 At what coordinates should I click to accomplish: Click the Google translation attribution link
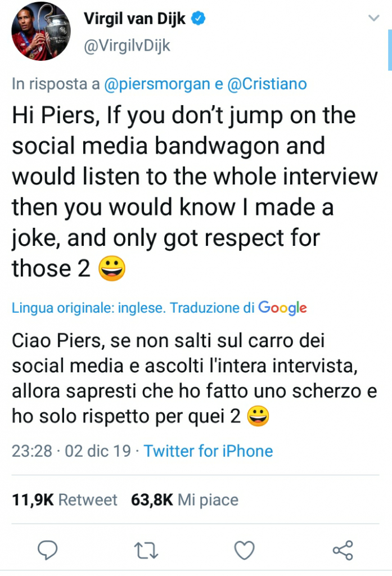pyautogui.click(x=282, y=308)
